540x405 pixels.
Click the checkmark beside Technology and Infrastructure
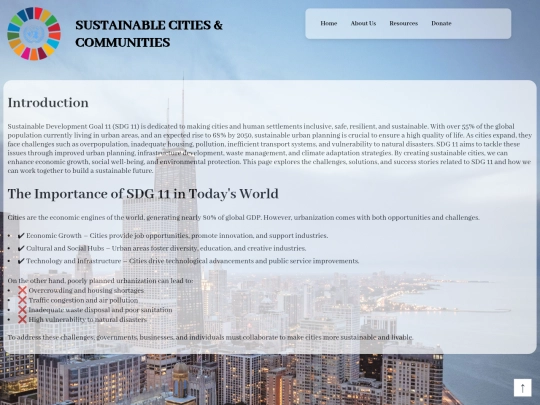coord(21,261)
